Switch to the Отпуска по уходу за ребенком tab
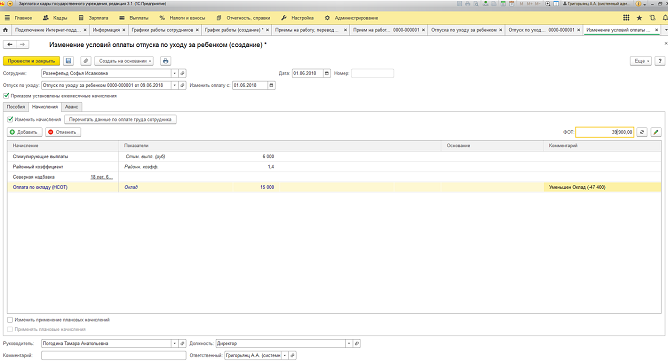This screenshot has width=668, height=363. (x=466, y=30)
